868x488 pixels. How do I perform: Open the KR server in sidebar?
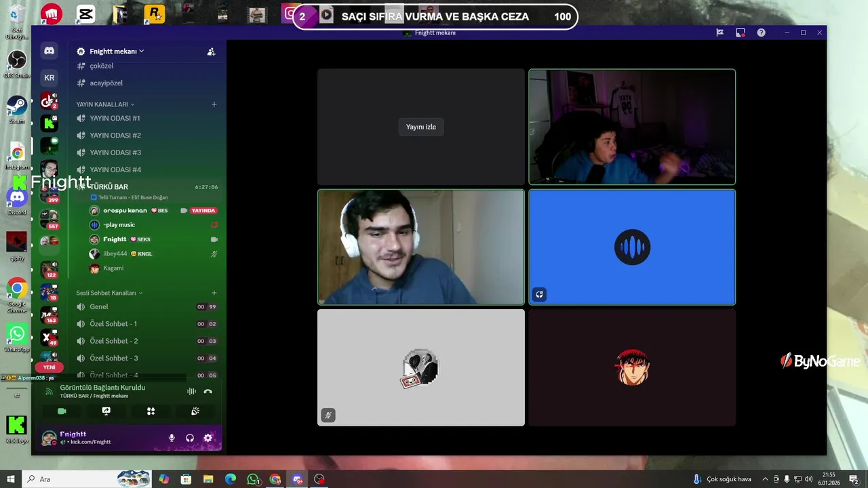[49, 77]
